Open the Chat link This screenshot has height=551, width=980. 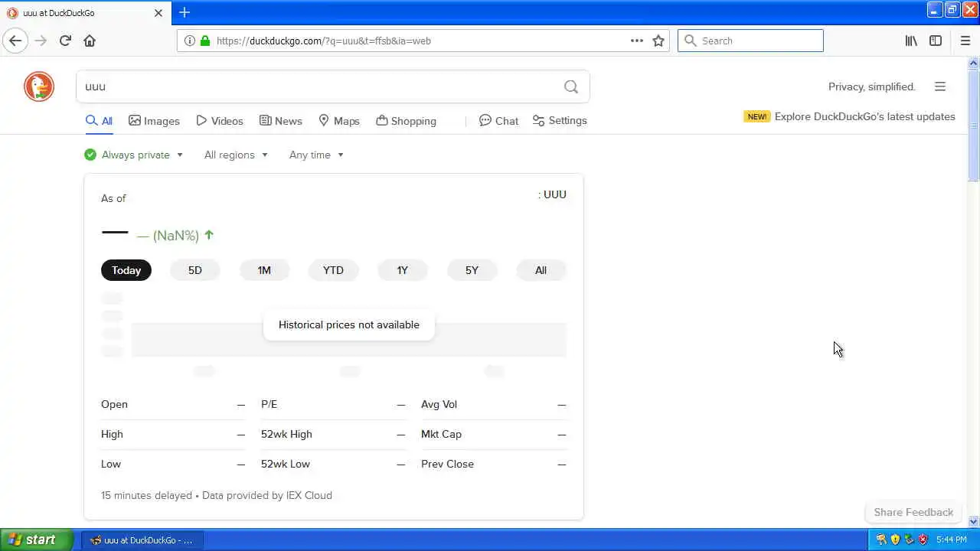[498, 121]
